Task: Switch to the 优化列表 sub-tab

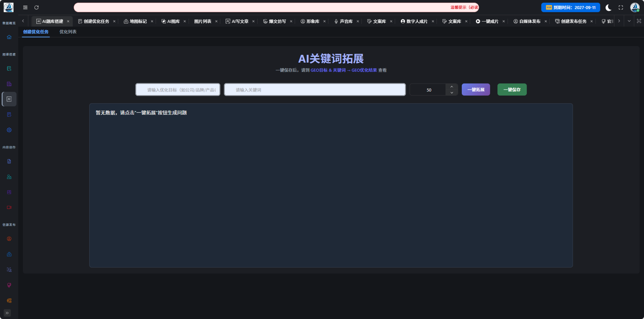Action: [68, 32]
